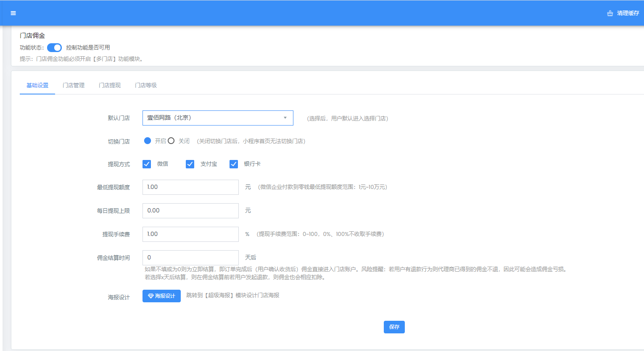Click the diamond icon on 海报设计 button
The height and width of the screenshot is (351, 644).
pyautogui.click(x=150, y=296)
